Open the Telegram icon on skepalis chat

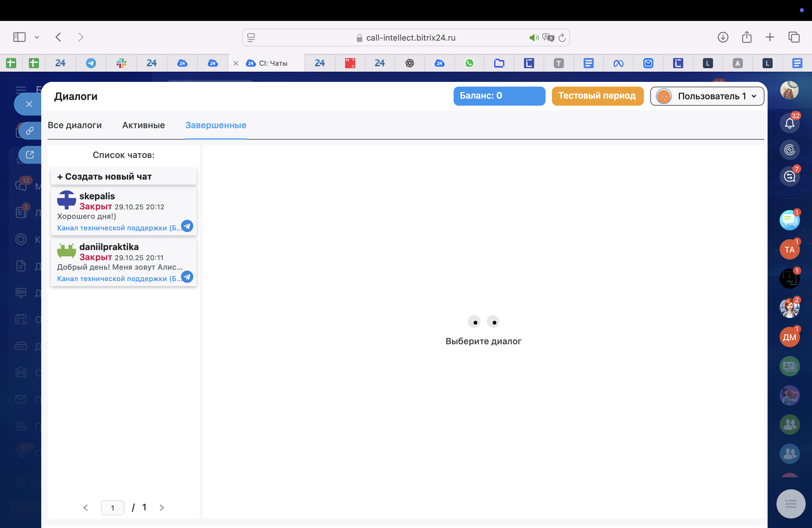pyautogui.click(x=187, y=226)
